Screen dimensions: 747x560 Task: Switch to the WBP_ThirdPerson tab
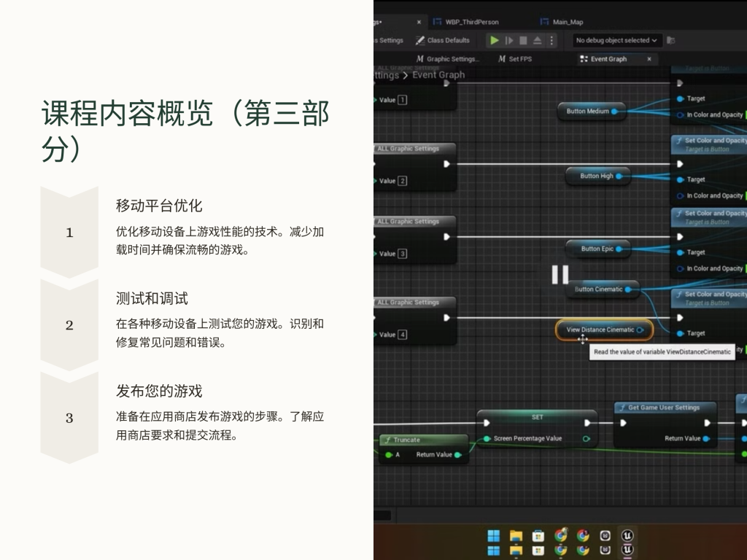[x=466, y=22]
